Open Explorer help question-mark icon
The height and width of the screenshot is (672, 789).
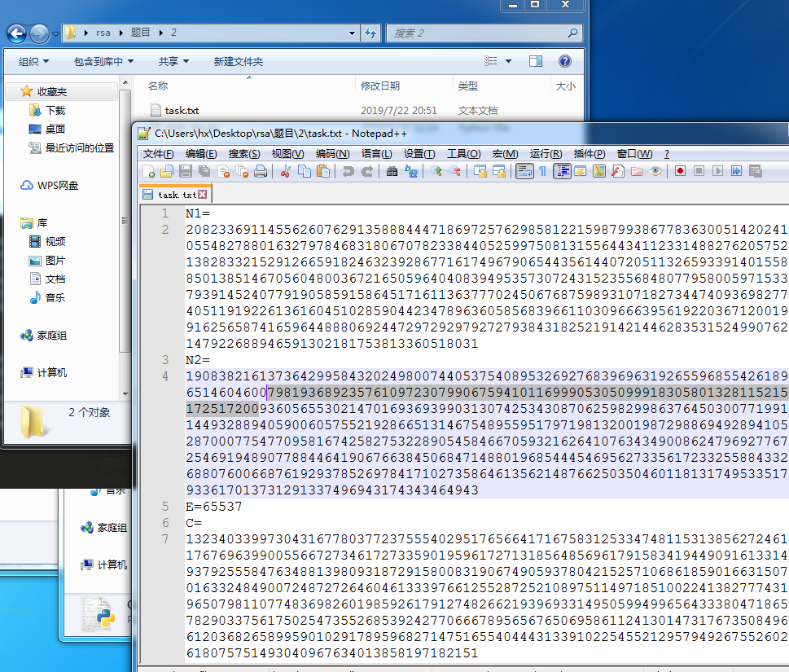click(565, 61)
